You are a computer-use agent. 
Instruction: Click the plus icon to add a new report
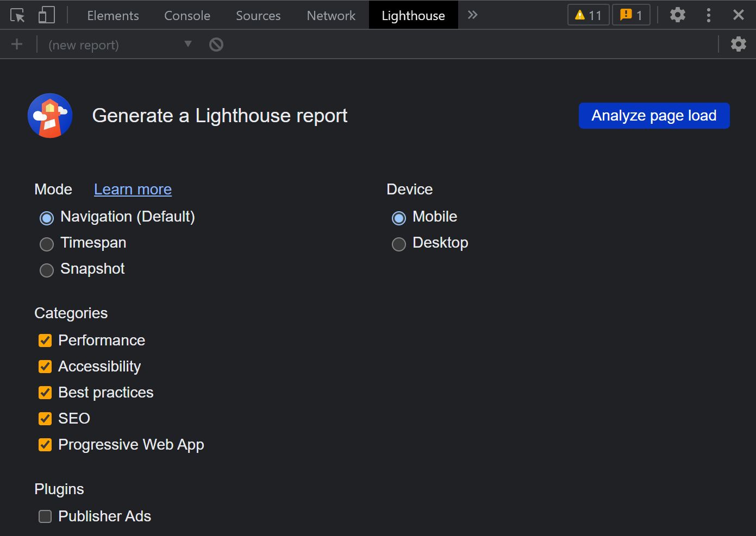(17, 45)
